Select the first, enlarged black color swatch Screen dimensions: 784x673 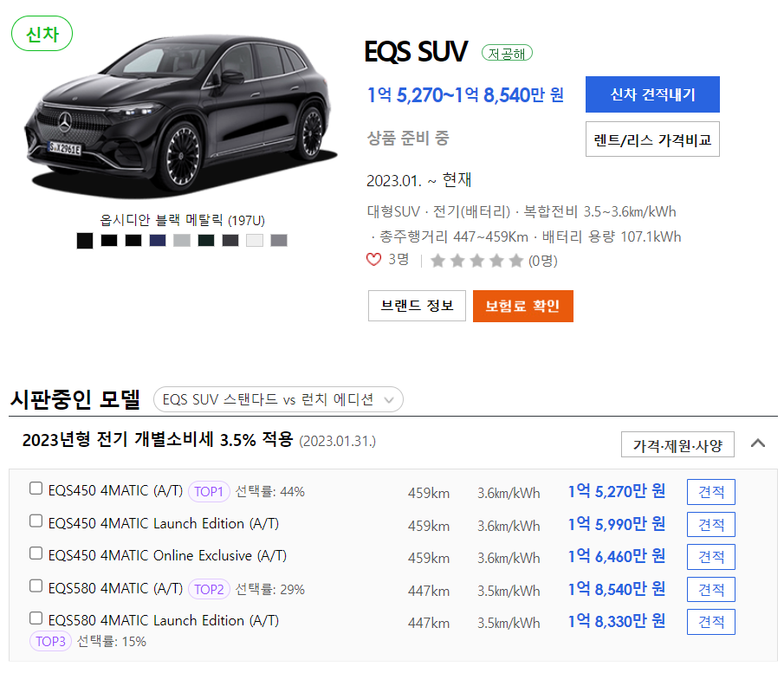click(85, 241)
